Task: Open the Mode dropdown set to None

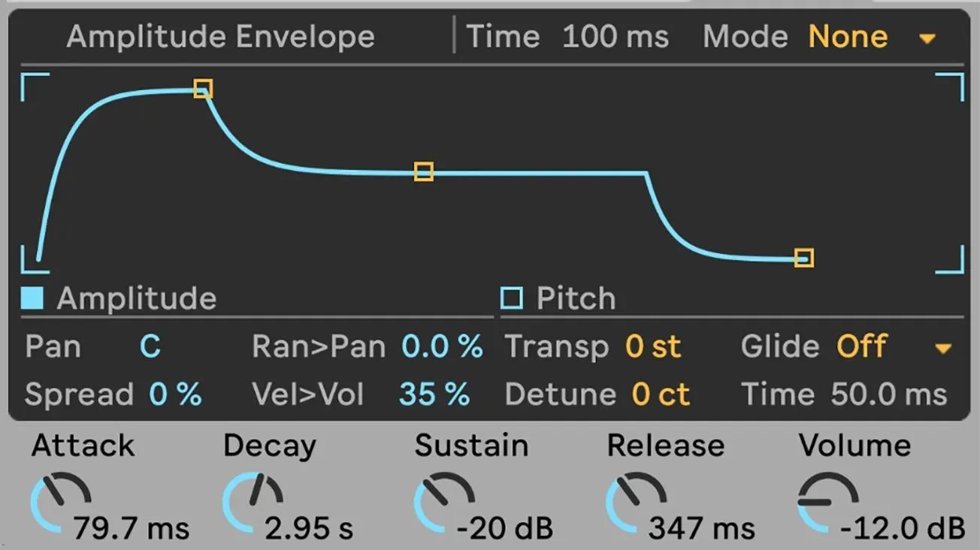Action: [848, 36]
